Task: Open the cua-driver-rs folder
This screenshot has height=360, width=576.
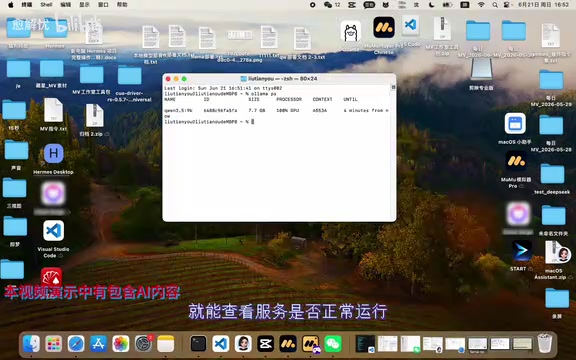Action: [x=129, y=75]
